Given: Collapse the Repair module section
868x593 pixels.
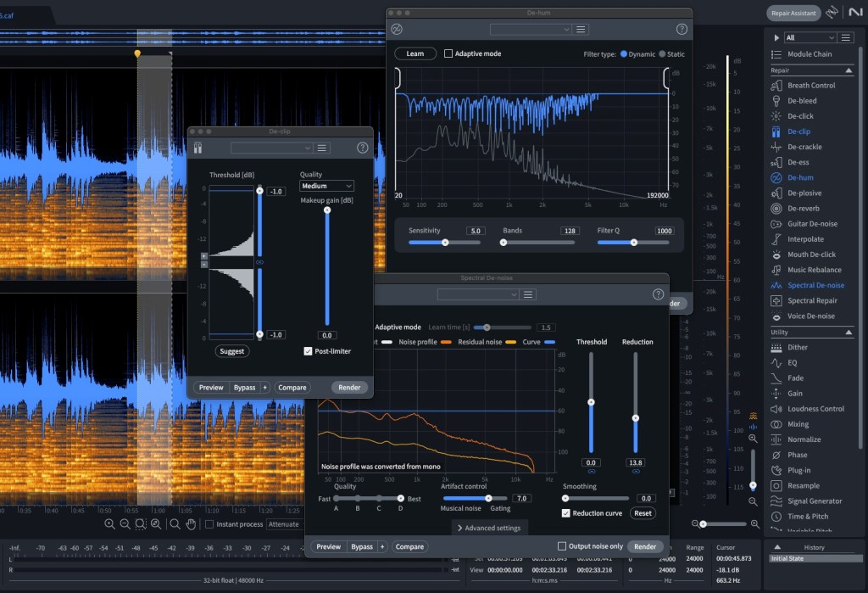Looking at the screenshot, I should (848, 70).
